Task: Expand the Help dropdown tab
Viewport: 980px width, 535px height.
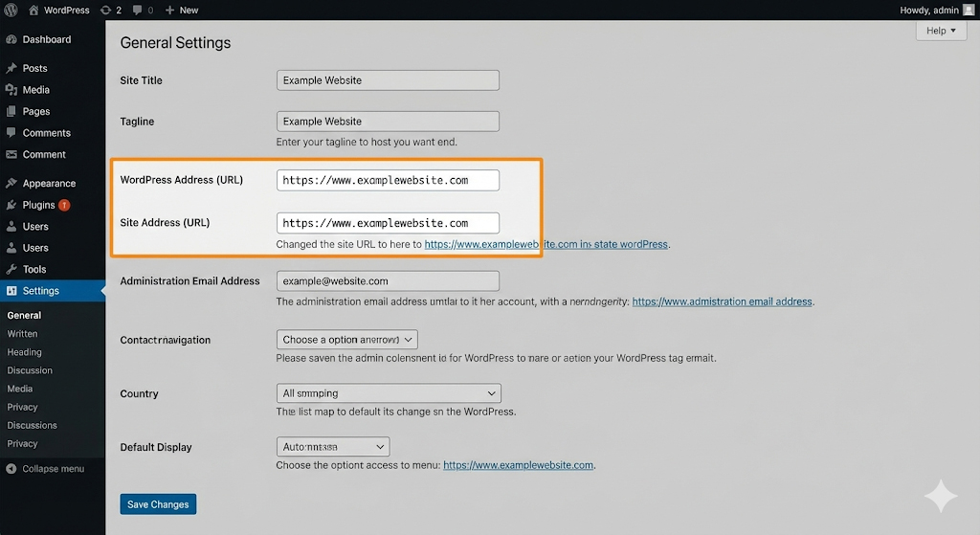Action: [941, 31]
